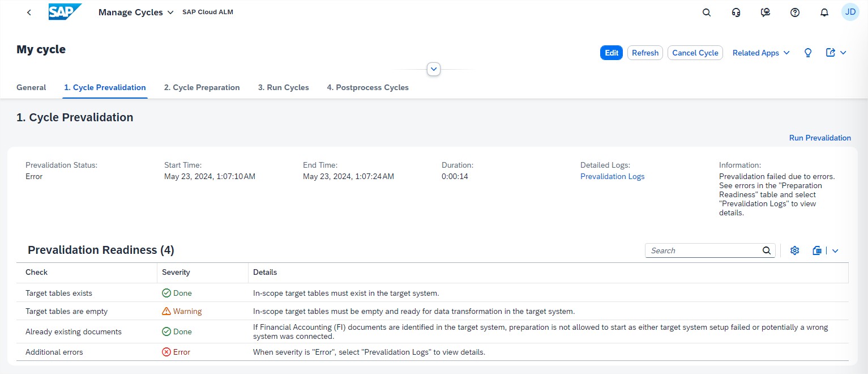Click the lightbulb insights icon
This screenshot has height=374, width=868.
(808, 53)
